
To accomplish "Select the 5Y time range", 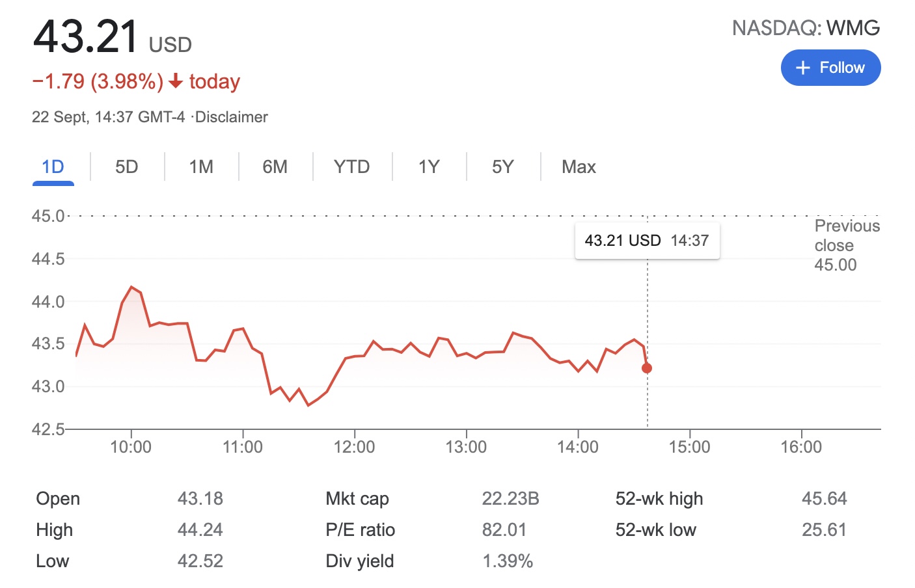I will pos(502,167).
